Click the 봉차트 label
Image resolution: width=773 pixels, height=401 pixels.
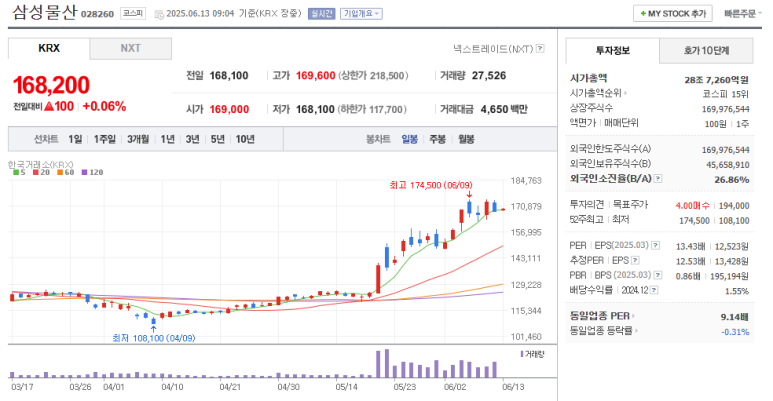(x=378, y=139)
